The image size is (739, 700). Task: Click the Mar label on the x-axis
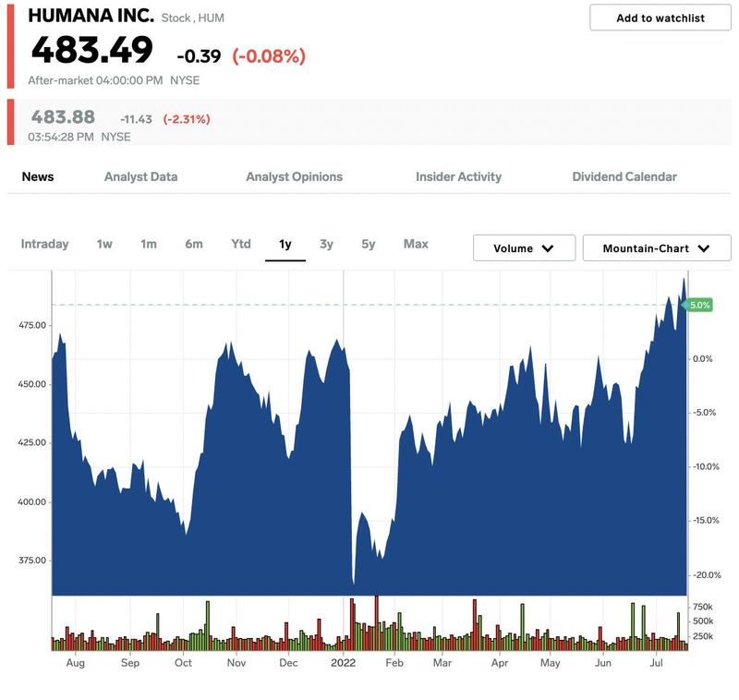[442, 663]
